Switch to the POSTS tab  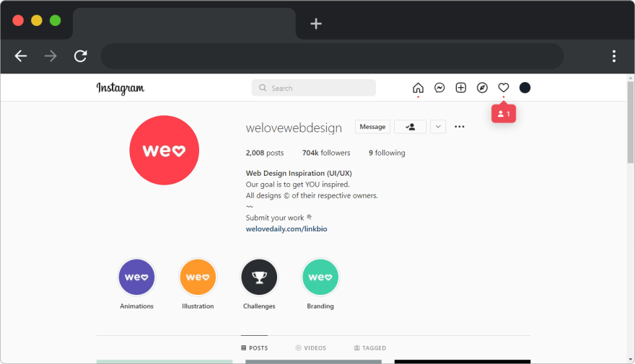pyautogui.click(x=254, y=348)
